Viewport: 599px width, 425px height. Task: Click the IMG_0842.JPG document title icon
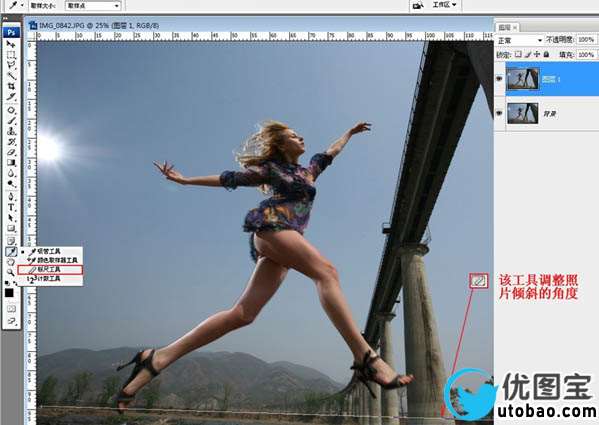[33, 26]
